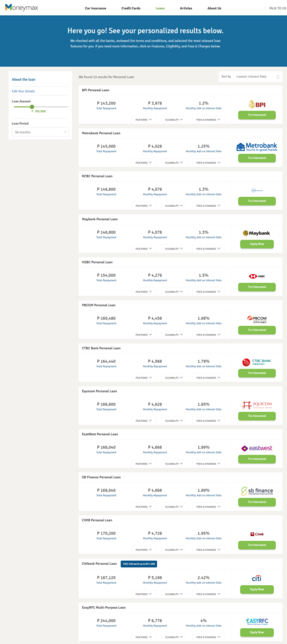Image resolution: width=287 pixels, height=644 pixels.
Task: Click the EastWest bank logo
Action: tap(257, 448)
